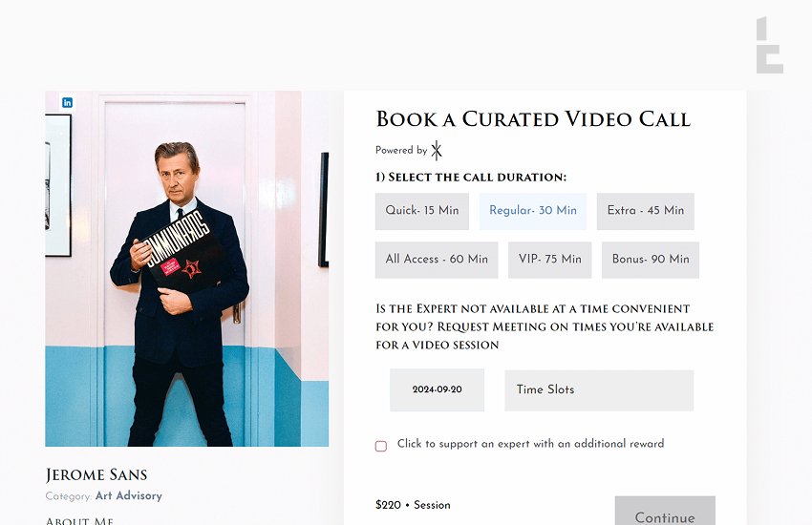
Task: Choose Extra - 45 Min option
Action: [645, 211]
